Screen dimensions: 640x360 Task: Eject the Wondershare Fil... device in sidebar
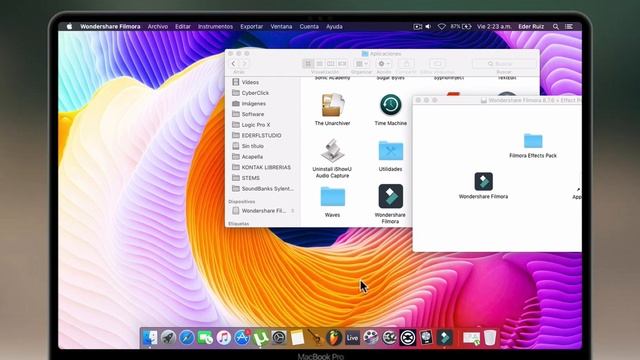[x=293, y=211]
